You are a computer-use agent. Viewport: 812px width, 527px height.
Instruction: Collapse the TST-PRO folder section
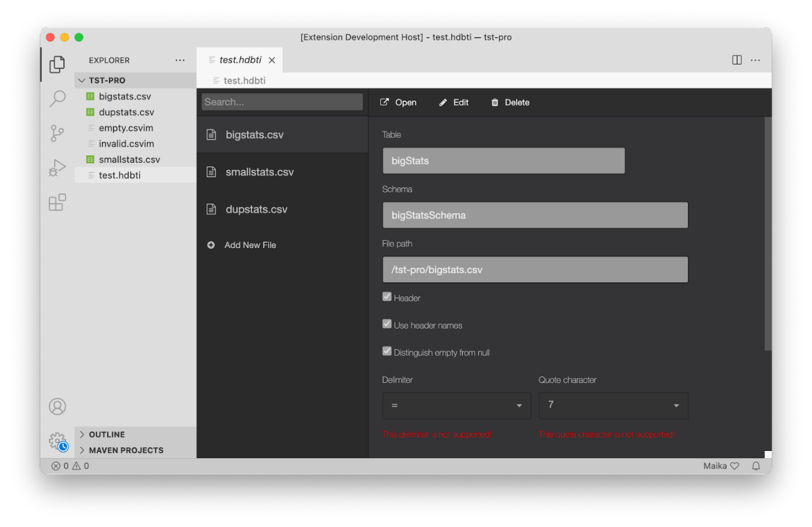(135, 80)
